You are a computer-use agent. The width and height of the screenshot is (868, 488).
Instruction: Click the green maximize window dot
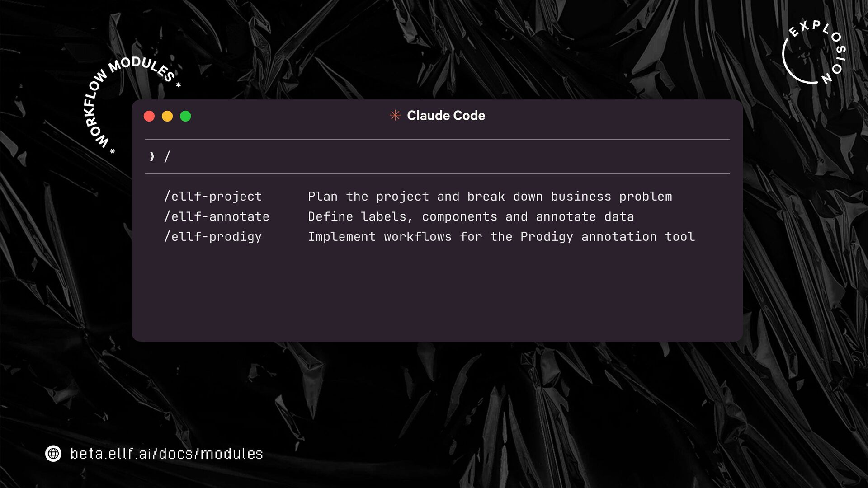coord(185,117)
